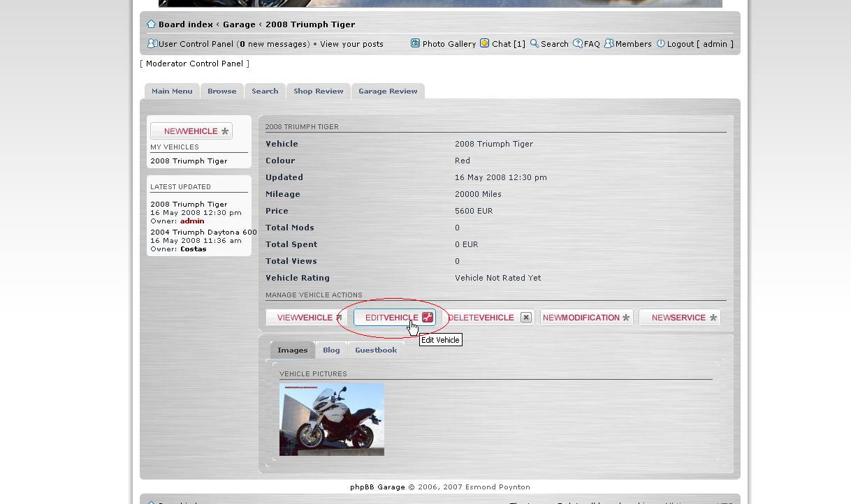Follow the Garage breadcrumb link

(239, 24)
